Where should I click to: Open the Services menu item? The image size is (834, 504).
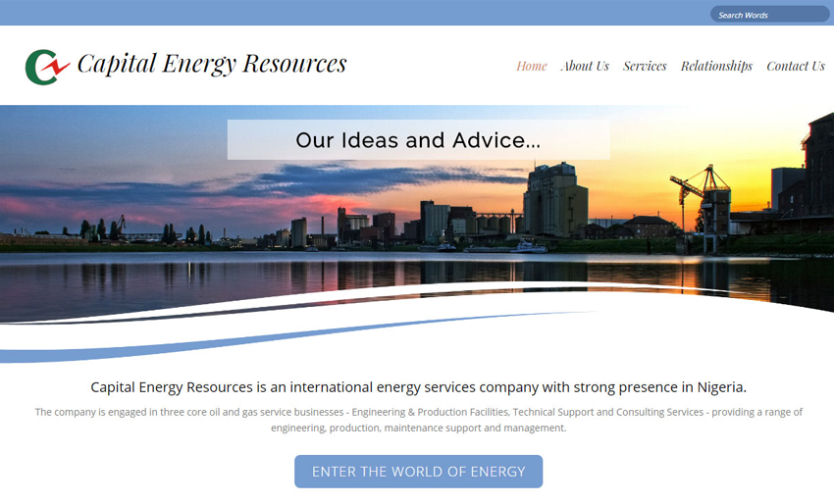pos(645,67)
